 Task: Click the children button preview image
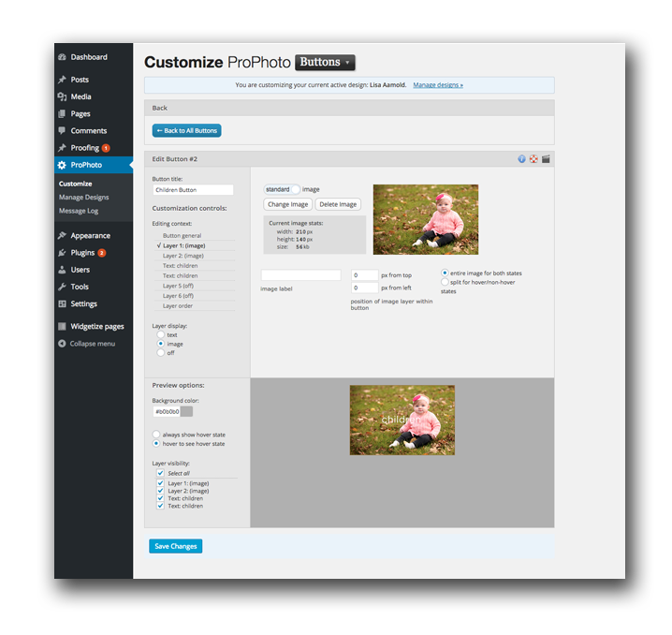[x=402, y=421]
